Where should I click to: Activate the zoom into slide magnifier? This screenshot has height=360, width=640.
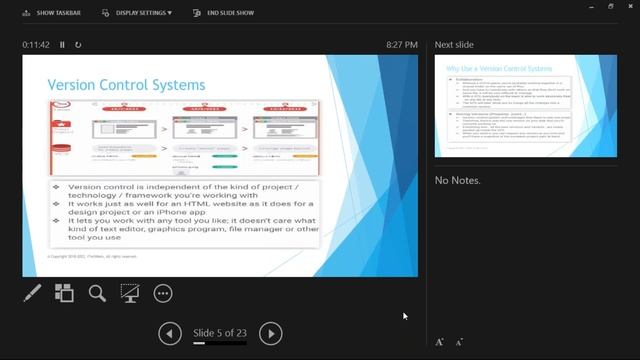[x=97, y=293]
